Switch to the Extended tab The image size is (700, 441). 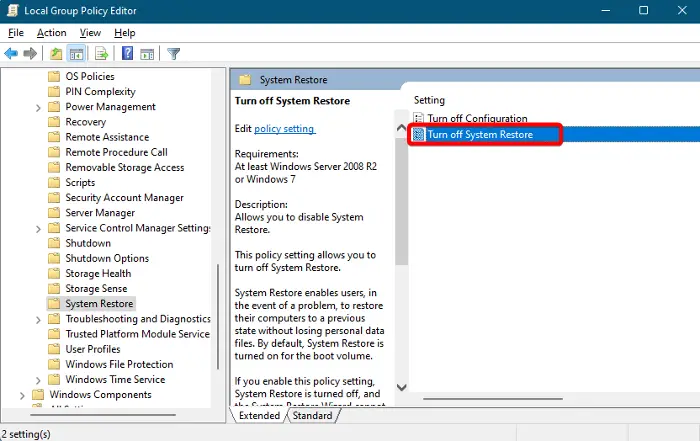click(259, 416)
